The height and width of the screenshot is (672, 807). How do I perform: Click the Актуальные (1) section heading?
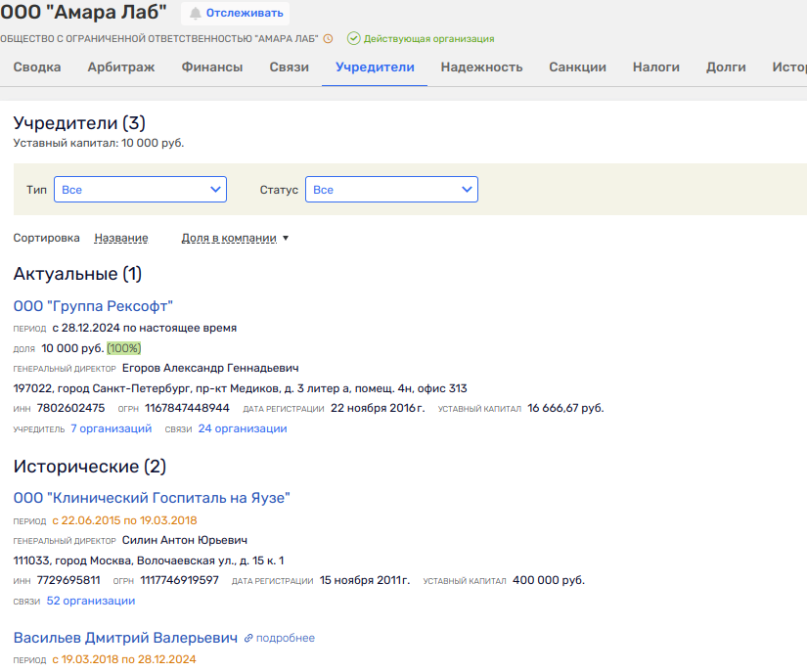(77, 274)
